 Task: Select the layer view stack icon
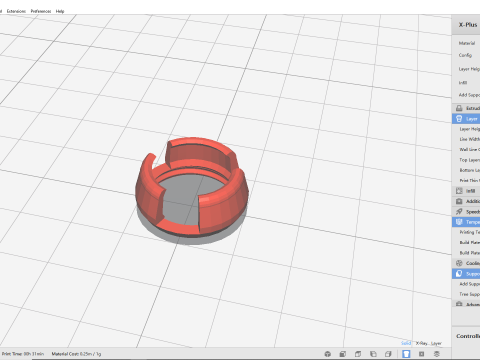tap(437, 354)
